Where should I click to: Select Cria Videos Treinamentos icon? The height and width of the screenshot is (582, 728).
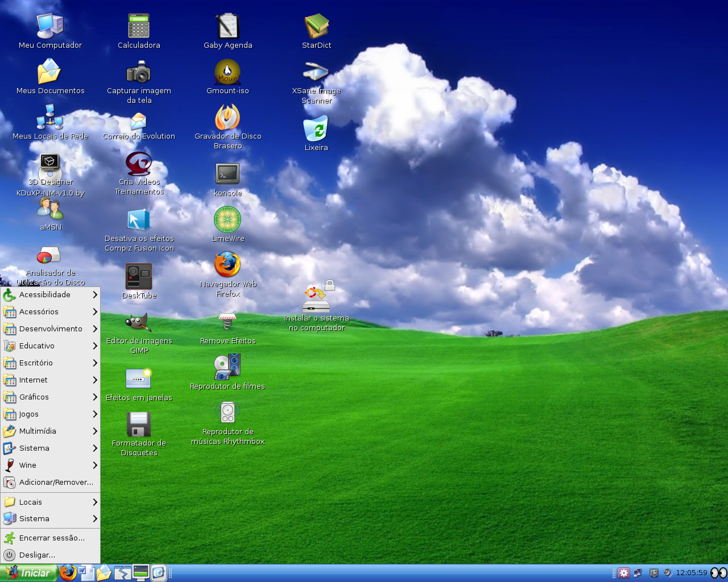click(139, 164)
